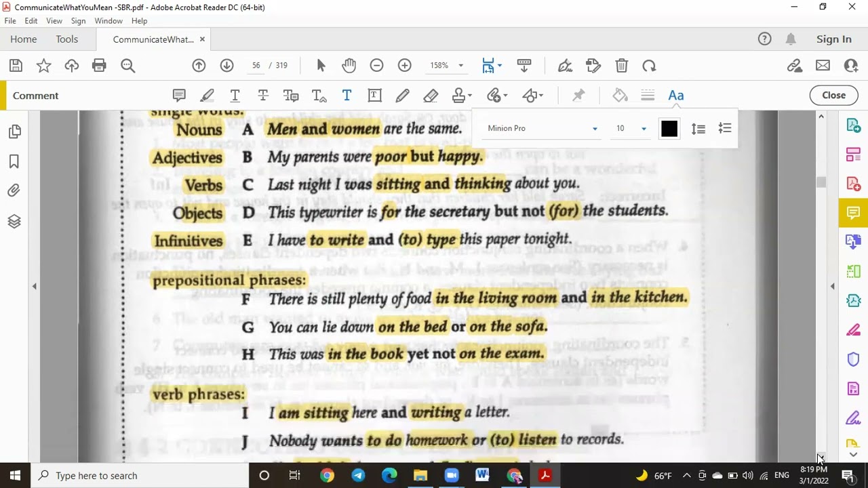Click the sign pen toolbar icon

(x=565, y=66)
